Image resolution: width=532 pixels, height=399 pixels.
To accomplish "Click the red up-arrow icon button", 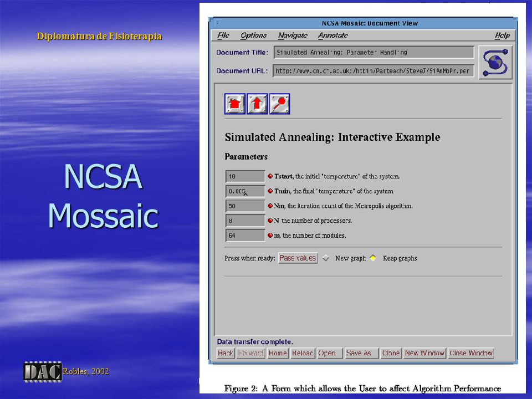I will [257, 104].
